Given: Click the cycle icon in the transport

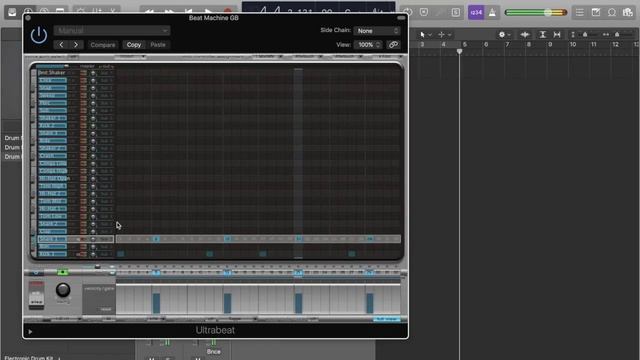Looking at the screenshot, I should tap(408, 12).
